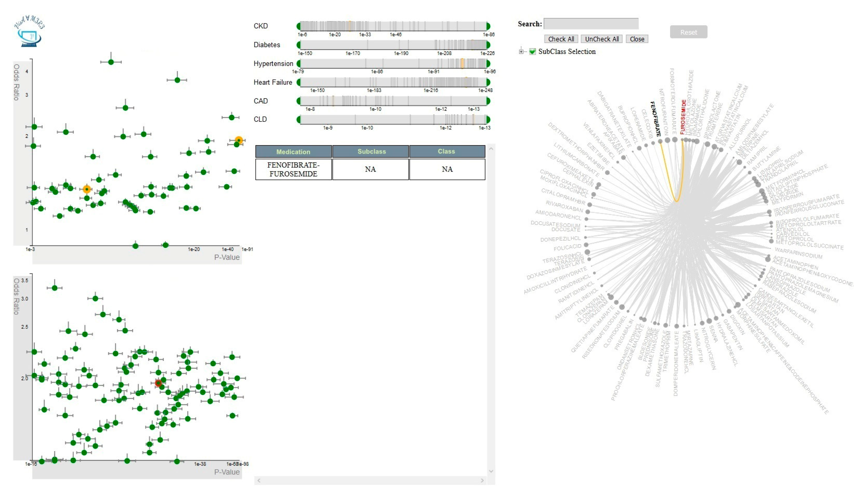Screen dimensions: 868x499
Task: Click the left green handle of the Heart Failure slider
Action: pos(298,82)
